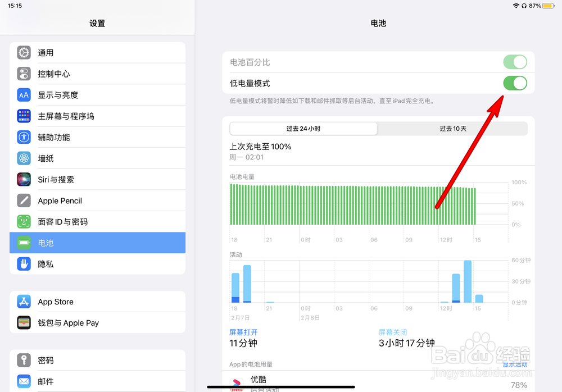Click the Apple Pencil sidebar icon
This screenshot has height=392, width=562.
tap(24, 200)
